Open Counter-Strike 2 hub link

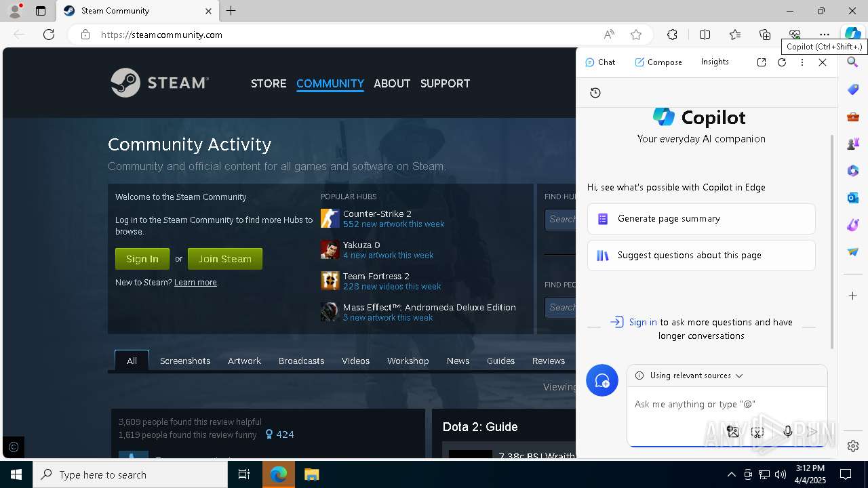click(377, 213)
